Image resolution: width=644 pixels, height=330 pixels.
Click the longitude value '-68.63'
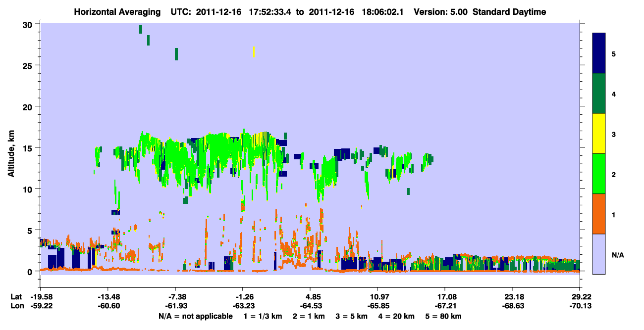(x=512, y=306)
